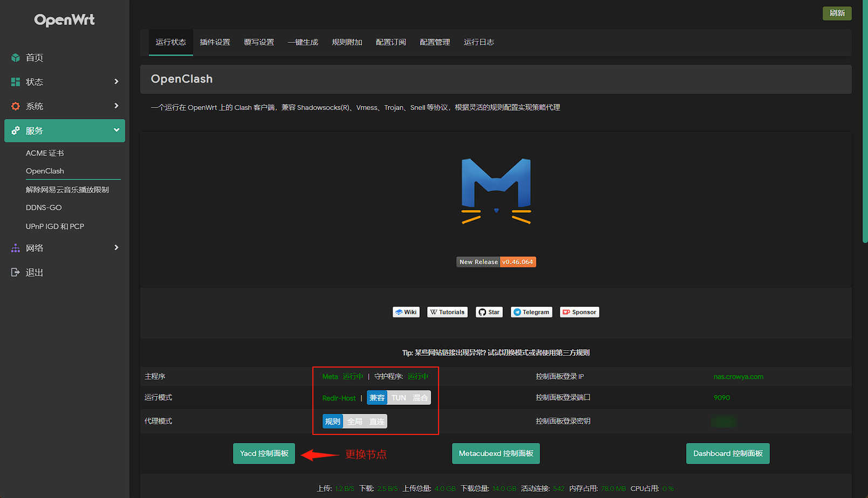The height and width of the screenshot is (498, 868).
Task: Switch run mode to 混合
Action: [420, 398]
